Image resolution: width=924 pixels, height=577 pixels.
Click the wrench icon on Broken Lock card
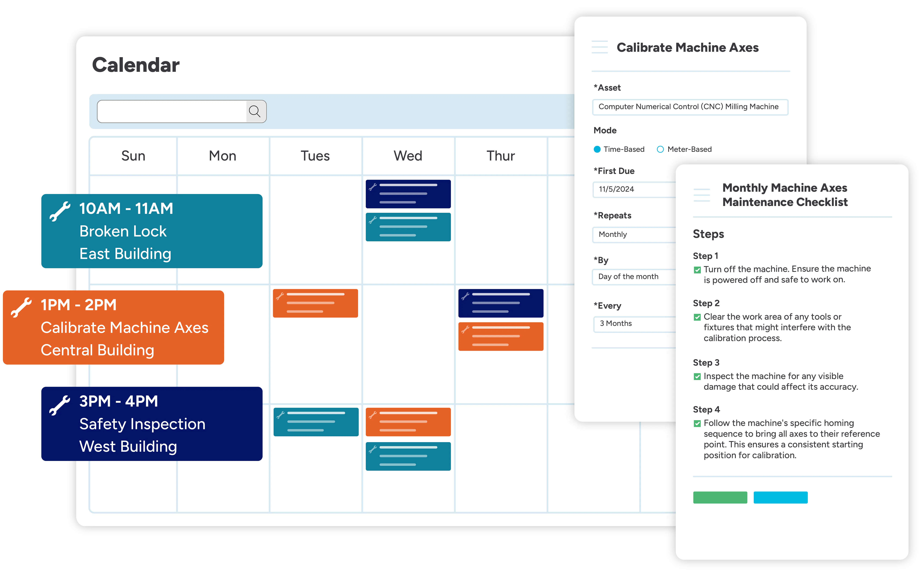tap(60, 211)
